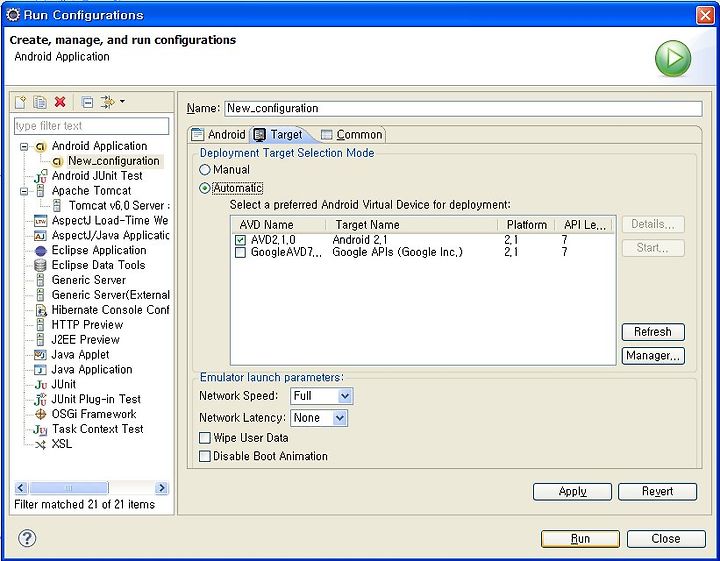Click horizontal scrollbar thumb in tree panel

click(69, 488)
